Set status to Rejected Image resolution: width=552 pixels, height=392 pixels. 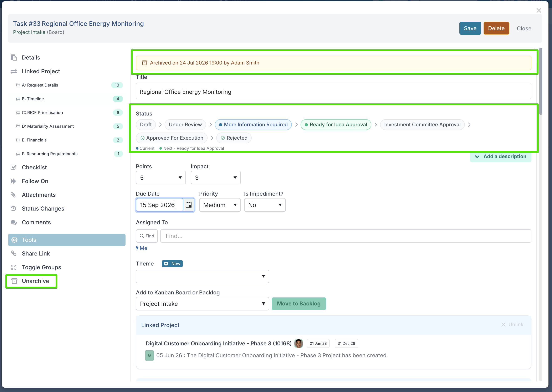tap(234, 138)
